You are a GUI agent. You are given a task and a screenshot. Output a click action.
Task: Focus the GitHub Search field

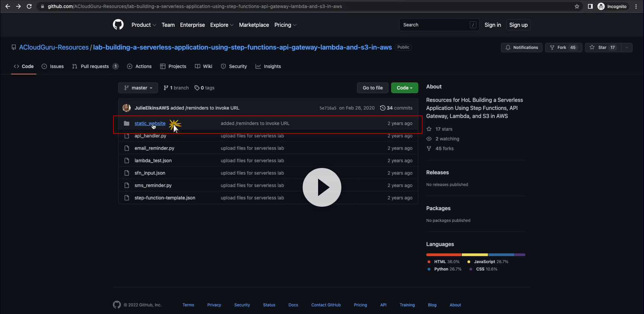click(439, 25)
